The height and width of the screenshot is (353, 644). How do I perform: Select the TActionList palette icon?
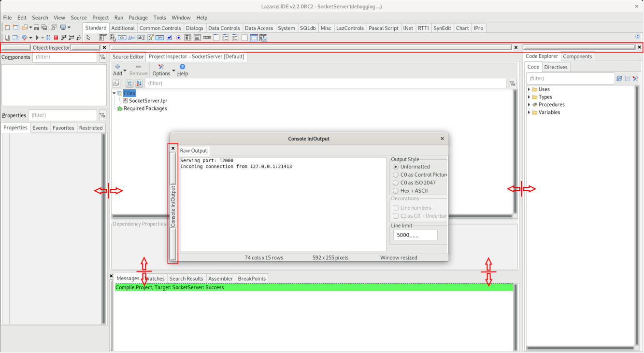click(x=263, y=38)
